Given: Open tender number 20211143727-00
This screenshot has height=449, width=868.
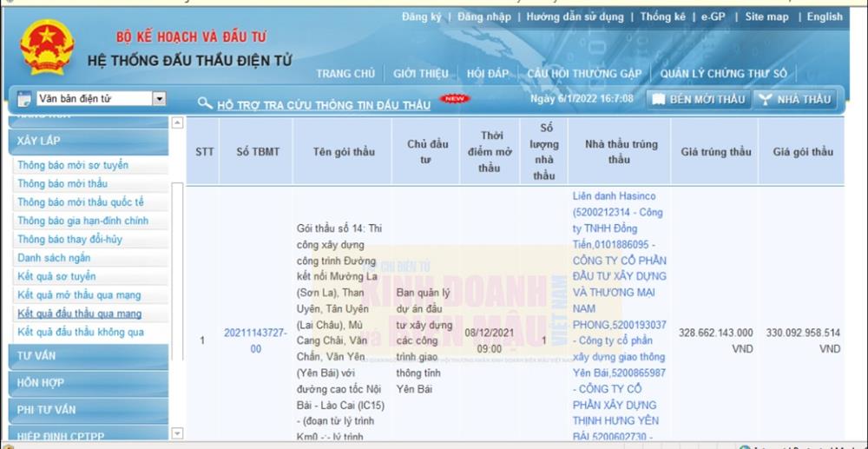Looking at the screenshot, I should pos(255,340).
